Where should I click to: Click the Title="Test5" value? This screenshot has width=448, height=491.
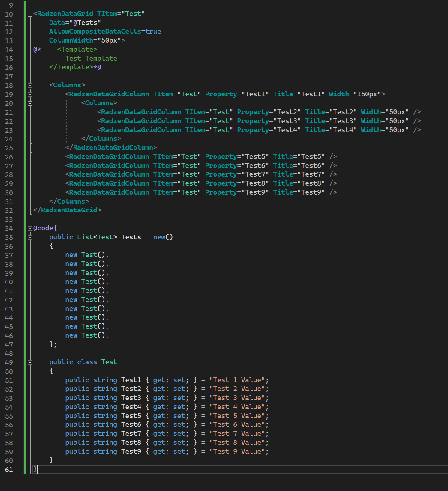(311, 157)
